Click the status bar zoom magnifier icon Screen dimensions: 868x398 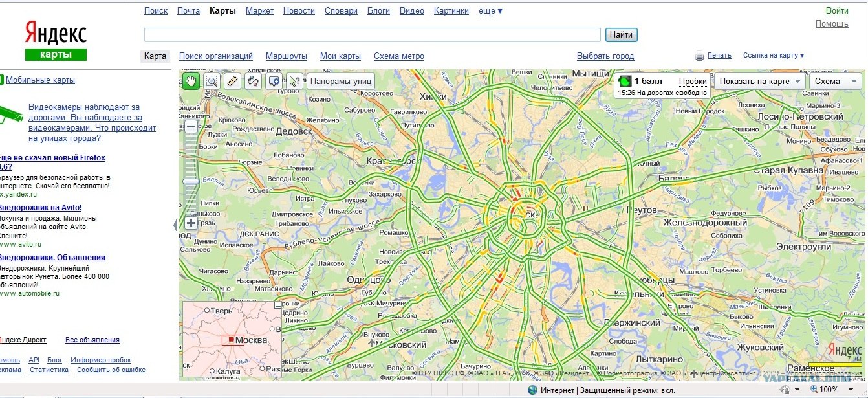click(814, 390)
